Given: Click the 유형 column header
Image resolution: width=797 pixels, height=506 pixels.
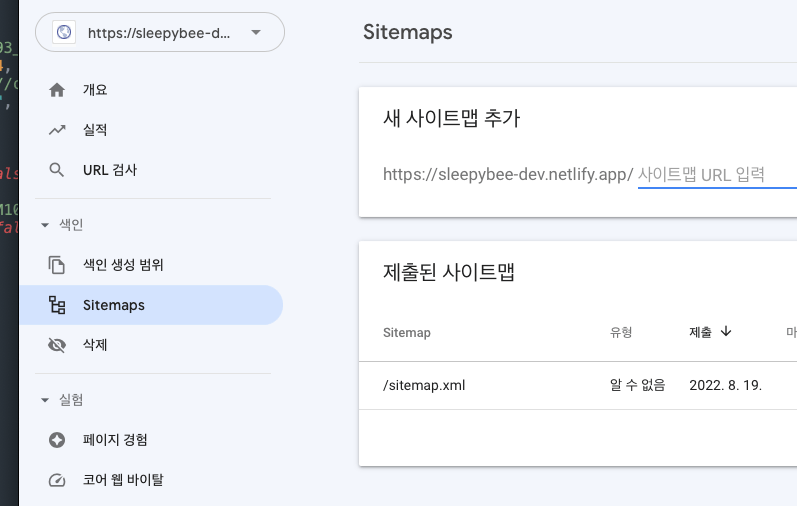Looking at the screenshot, I should pos(621,333).
